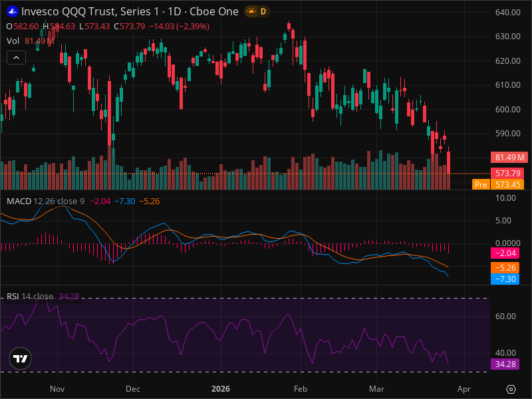532x399 pixels.
Task: Select the RSI 14 close legend
Action: coord(30,296)
